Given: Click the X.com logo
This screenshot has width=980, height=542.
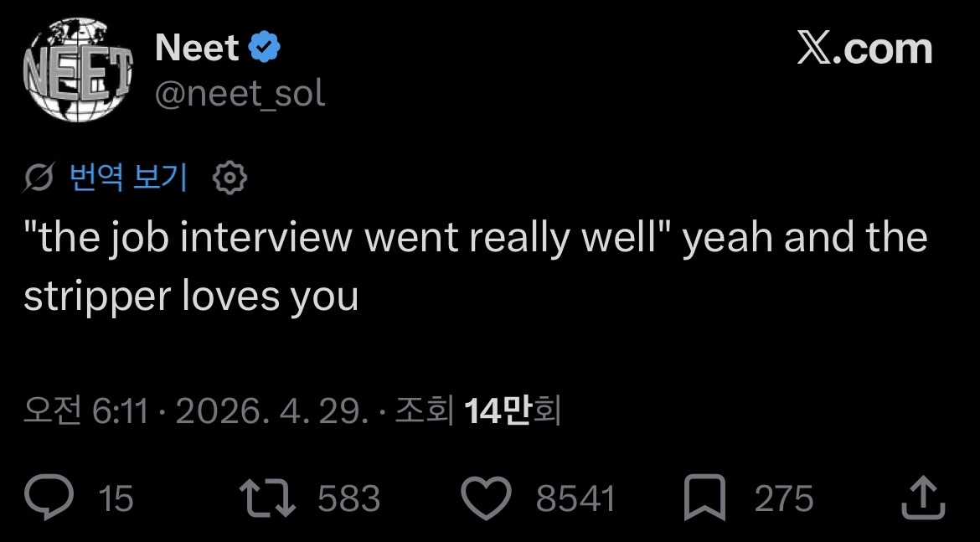Looking at the screenshot, I should [x=864, y=49].
